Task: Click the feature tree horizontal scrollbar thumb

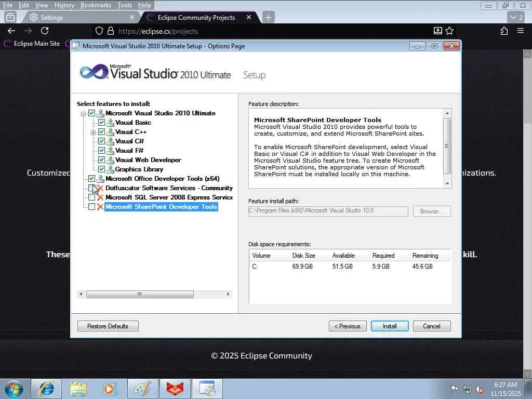Action: 140,294
